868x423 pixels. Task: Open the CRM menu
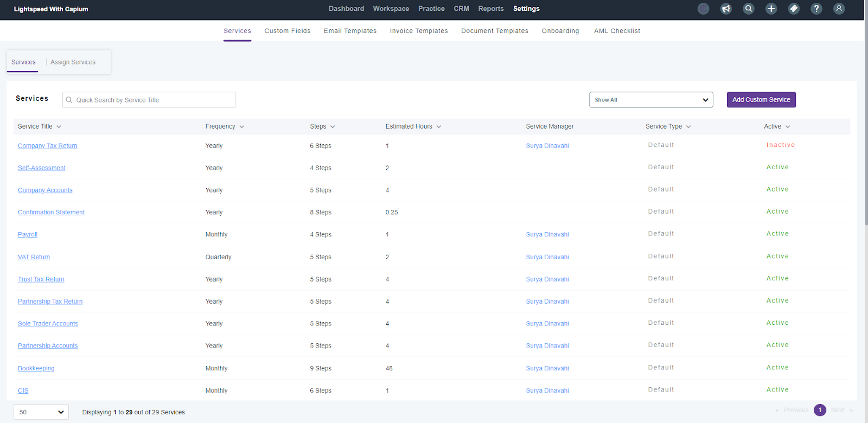(x=462, y=9)
